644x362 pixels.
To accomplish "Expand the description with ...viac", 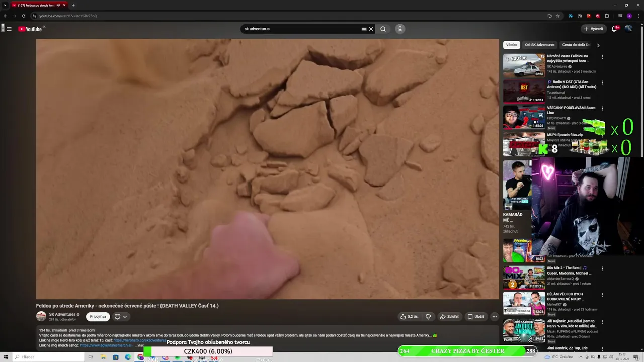I will (x=139, y=345).
